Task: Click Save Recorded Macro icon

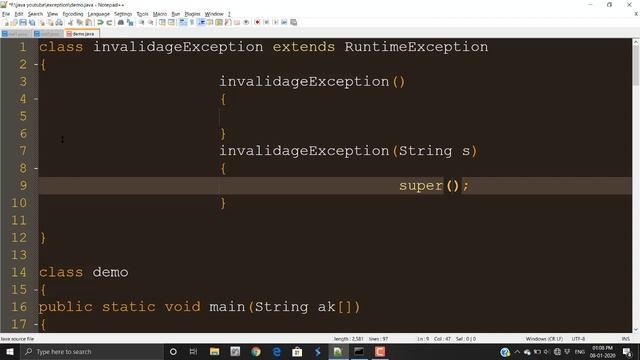Action: [x=293, y=22]
